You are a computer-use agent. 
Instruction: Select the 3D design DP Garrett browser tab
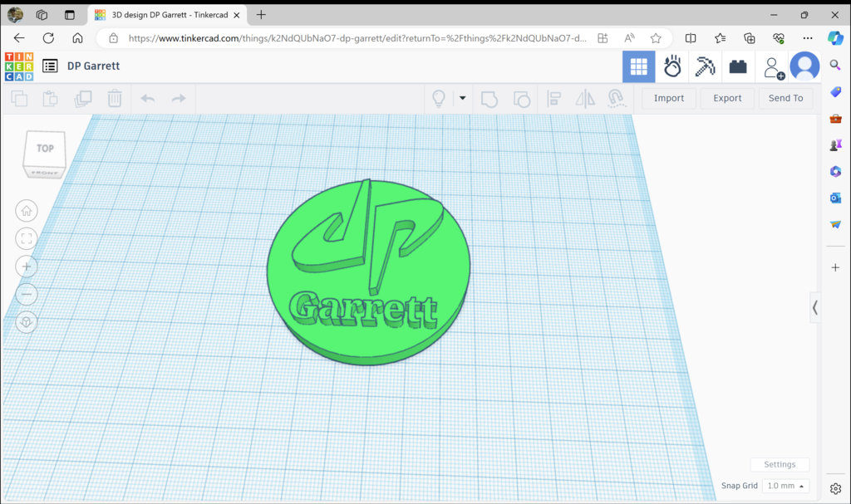(x=168, y=15)
